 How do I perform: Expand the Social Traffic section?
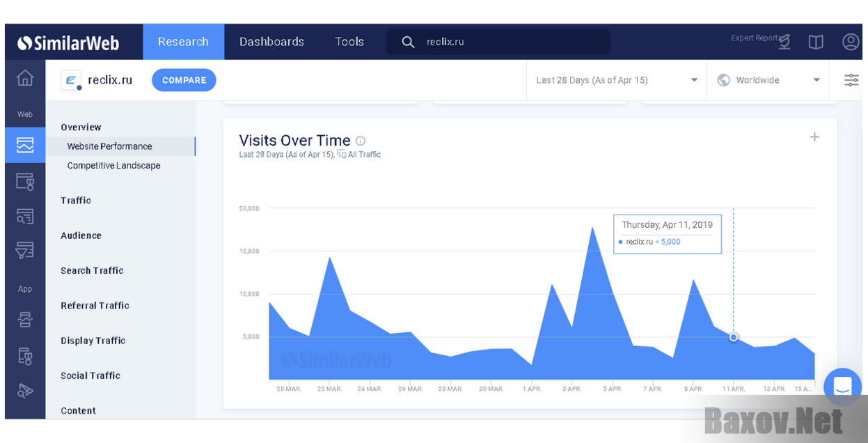coord(90,375)
